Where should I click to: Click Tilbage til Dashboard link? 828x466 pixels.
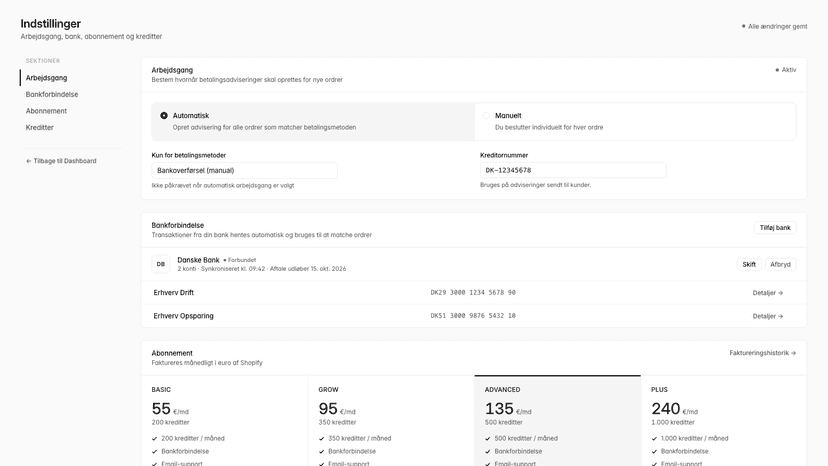[61, 161]
